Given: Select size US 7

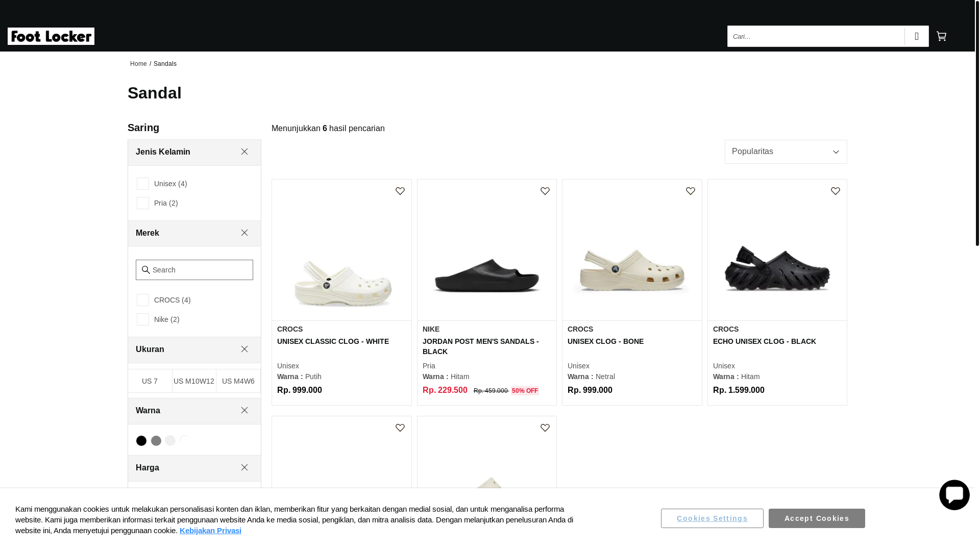Looking at the screenshot, I should click(x=150, y=381).
